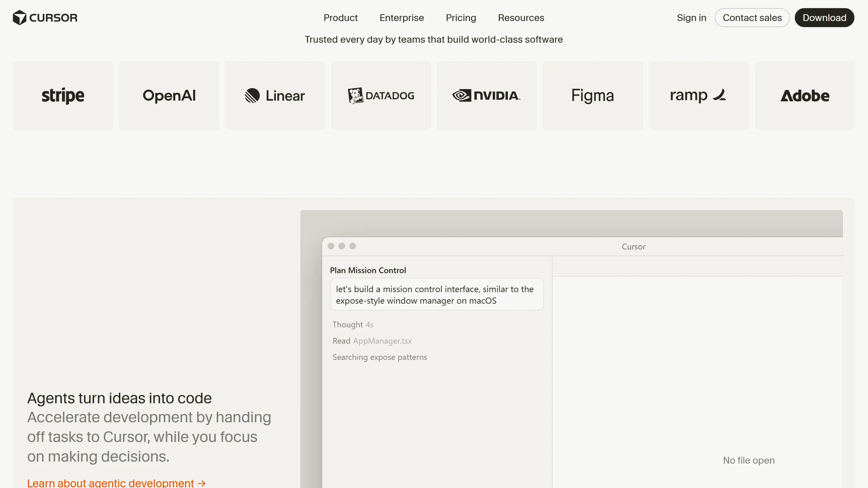
Task: Select the Stripe logo card
Action: [63, 96]
